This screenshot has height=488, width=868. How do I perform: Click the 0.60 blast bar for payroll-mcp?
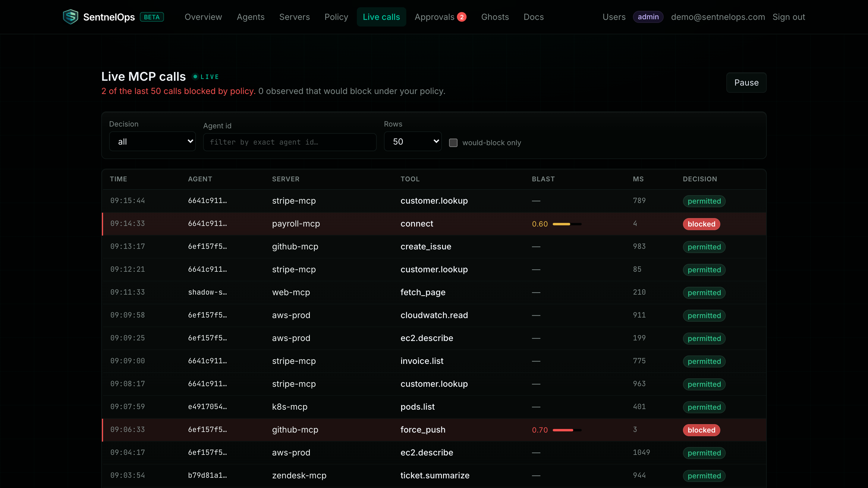pos(567,224)
